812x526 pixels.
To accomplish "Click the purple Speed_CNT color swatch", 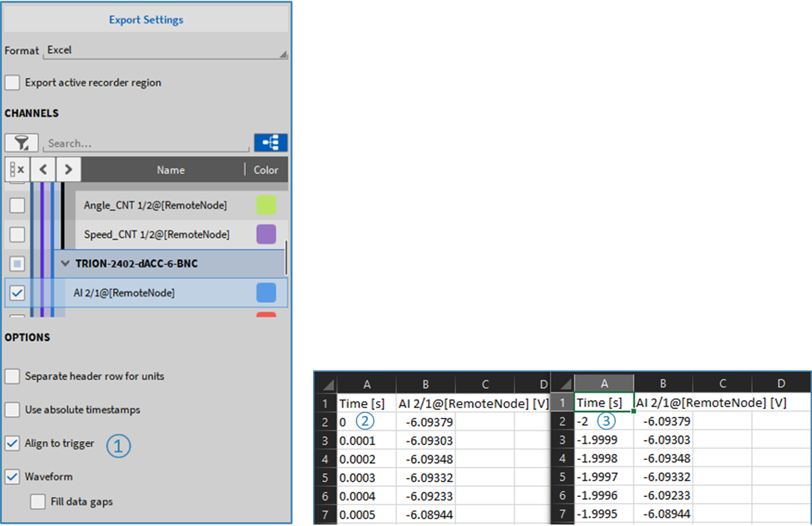I will click(x=266, y=234).
